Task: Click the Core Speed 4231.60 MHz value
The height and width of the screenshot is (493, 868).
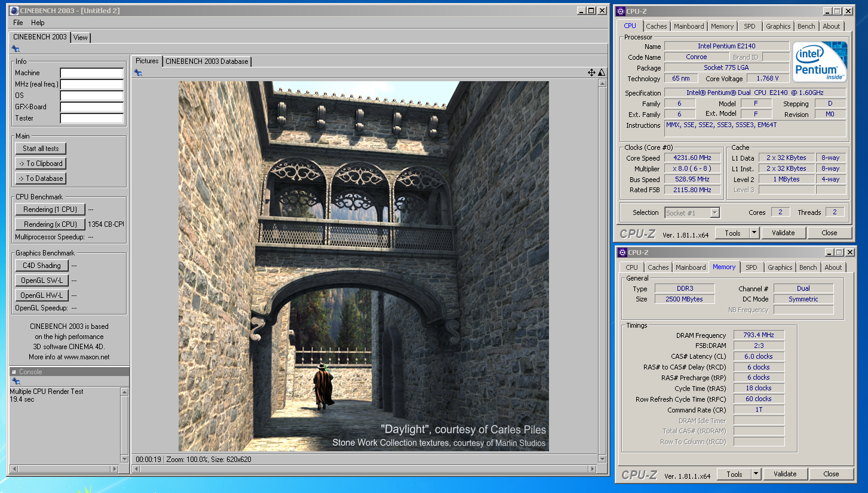Action: point(692,158)
